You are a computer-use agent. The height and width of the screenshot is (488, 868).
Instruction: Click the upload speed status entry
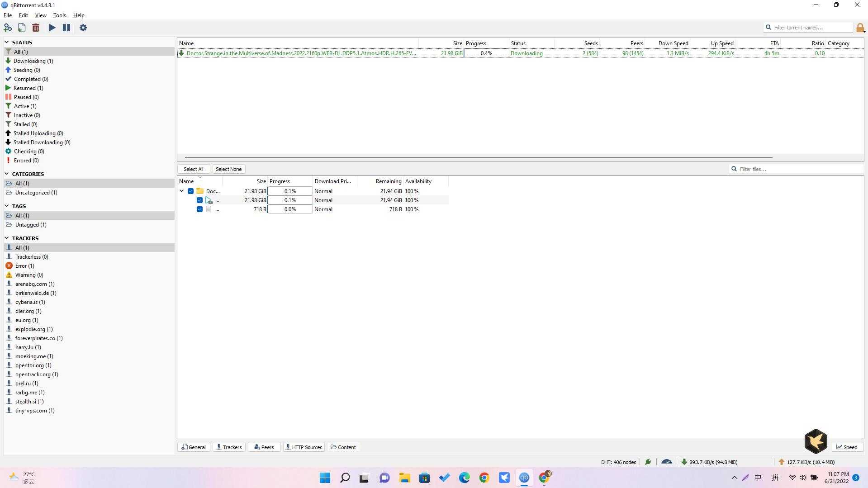tap(806, 462)
